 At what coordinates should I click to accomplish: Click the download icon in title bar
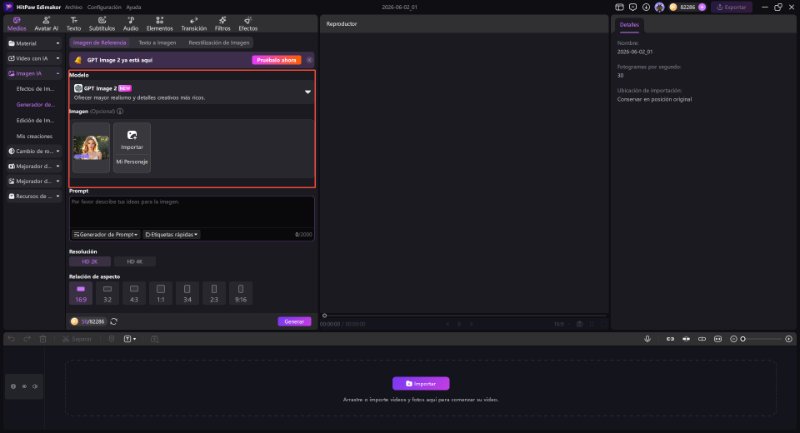tap(646, 7)
